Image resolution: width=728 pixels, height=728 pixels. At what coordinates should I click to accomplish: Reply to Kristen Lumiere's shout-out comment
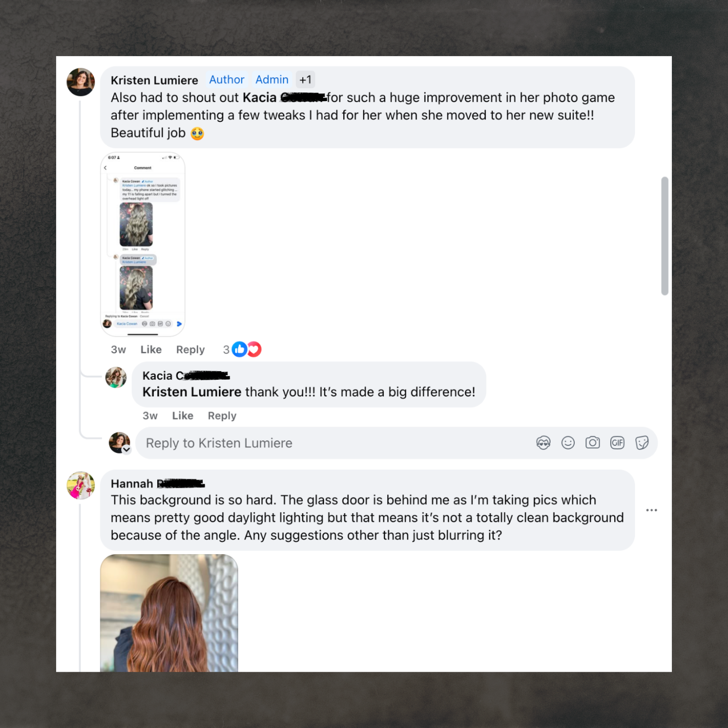point(191,349)
